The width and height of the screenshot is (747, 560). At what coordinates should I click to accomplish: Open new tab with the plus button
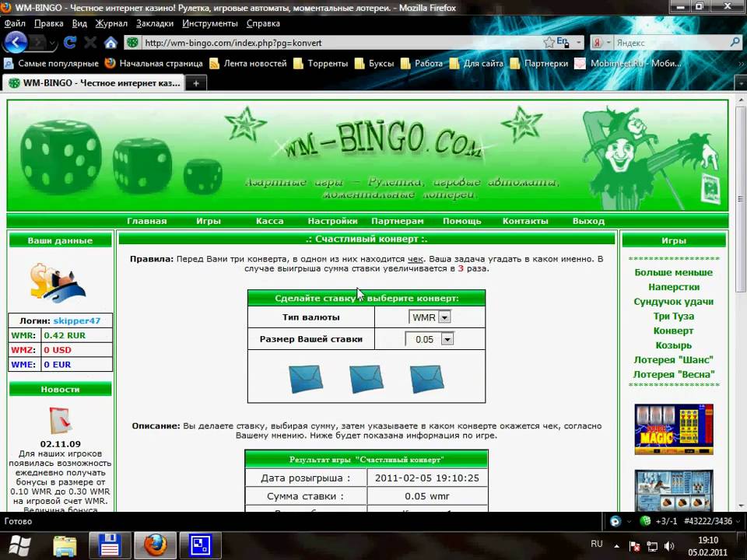196,83
